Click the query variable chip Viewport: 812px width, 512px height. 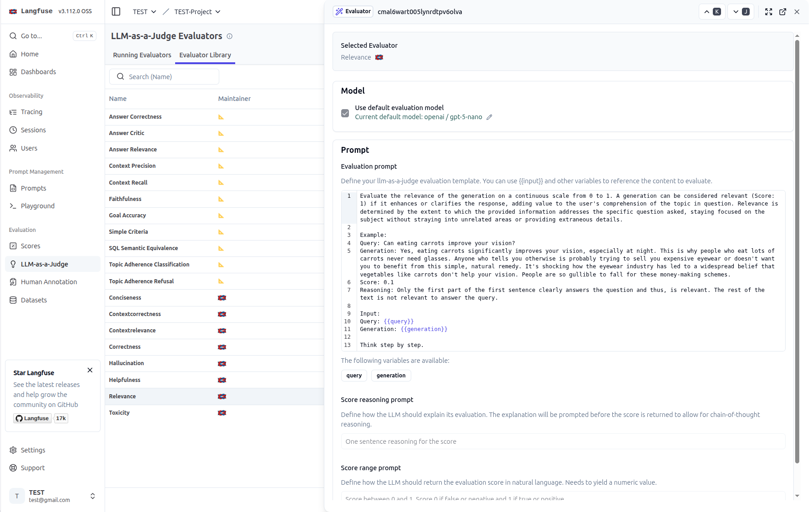point(354,376)
